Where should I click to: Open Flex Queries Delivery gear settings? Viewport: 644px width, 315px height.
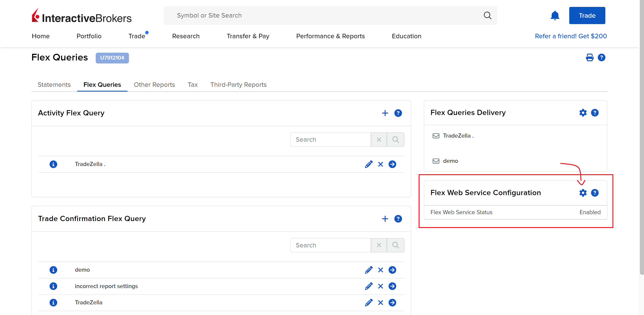[x=583, y=113]
